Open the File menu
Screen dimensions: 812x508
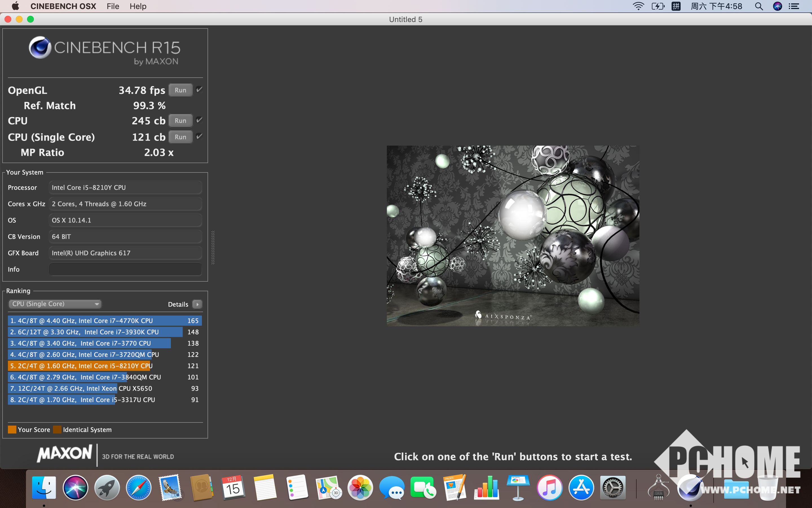[x=113, y=6]
